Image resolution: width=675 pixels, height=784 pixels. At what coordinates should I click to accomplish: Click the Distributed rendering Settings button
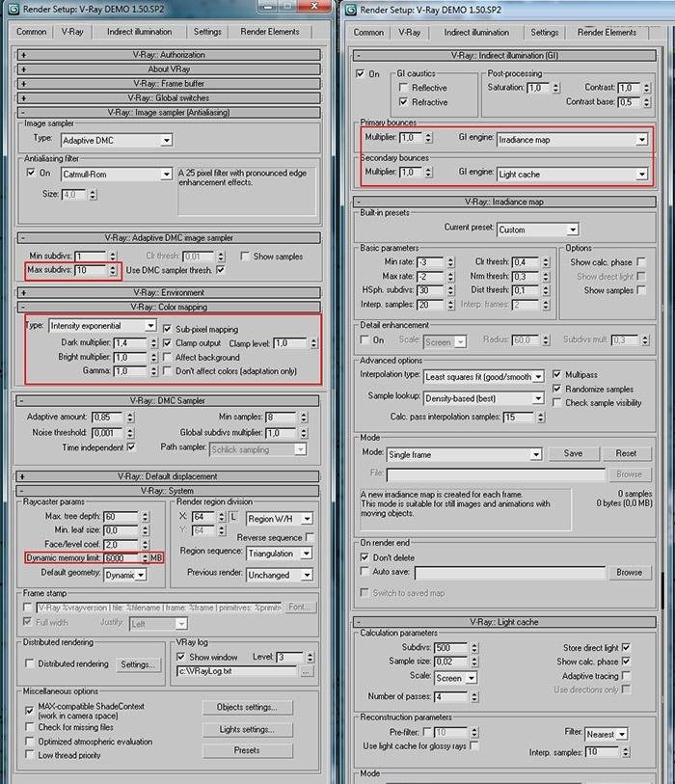[x=138, y=664]
